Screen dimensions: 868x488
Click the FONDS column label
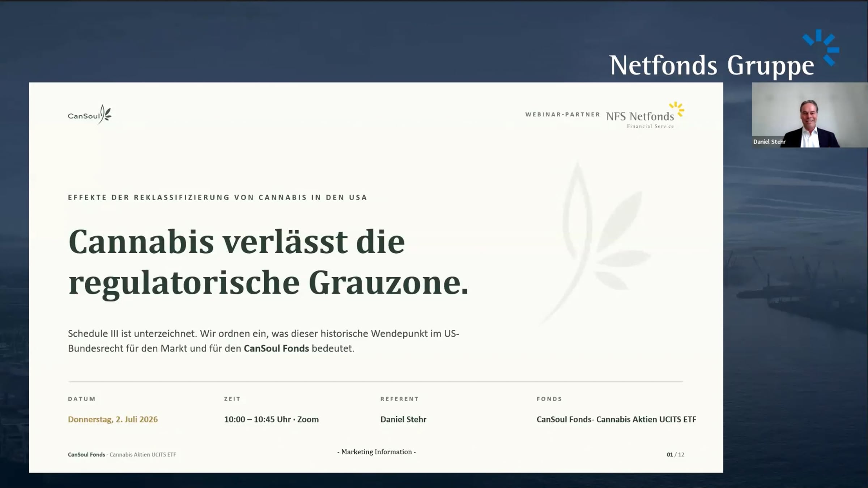[x=549, y=399]
